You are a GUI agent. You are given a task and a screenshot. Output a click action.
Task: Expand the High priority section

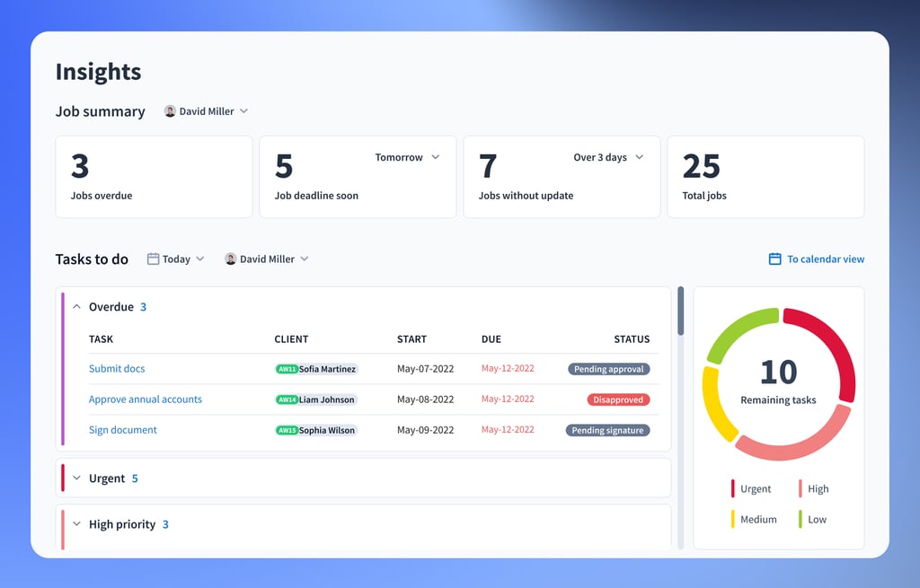pos(76,524)
